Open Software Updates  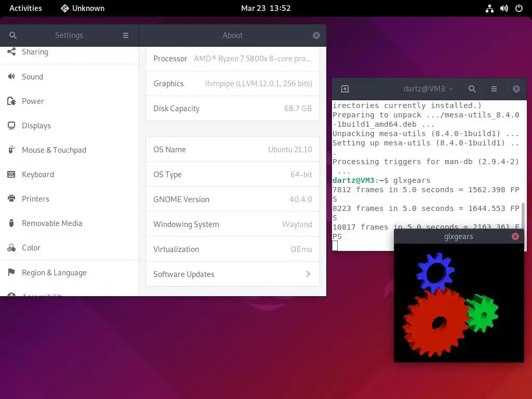[233, 274]
